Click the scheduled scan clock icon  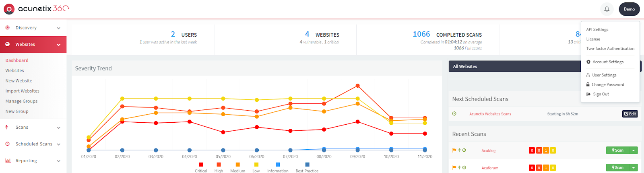tap(454, 113)
